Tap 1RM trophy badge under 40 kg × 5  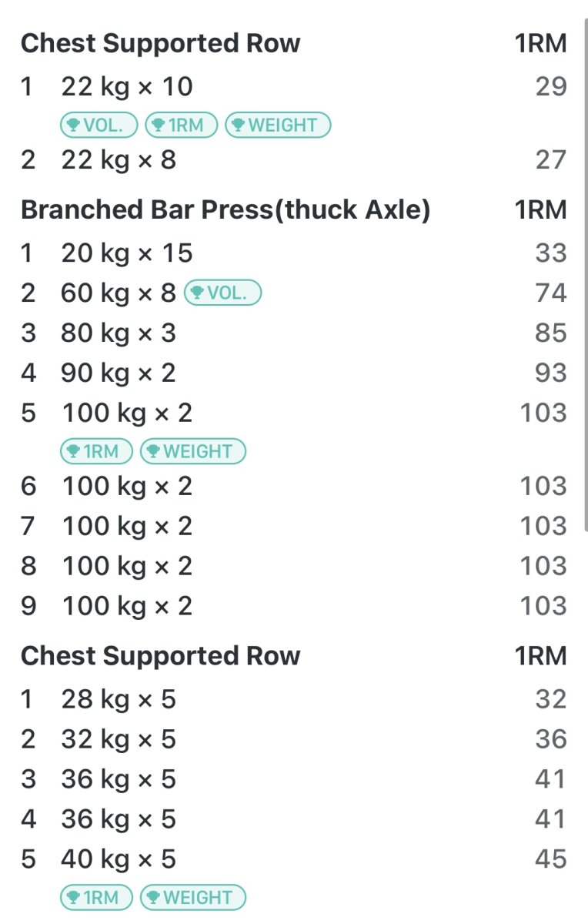click(97, 898)
